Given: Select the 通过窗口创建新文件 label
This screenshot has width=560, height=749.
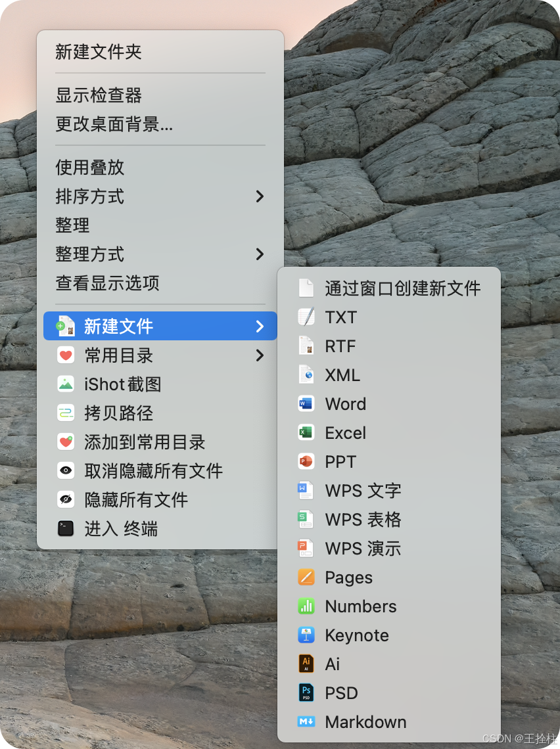Looking at the screenshot, I should 402,288.
